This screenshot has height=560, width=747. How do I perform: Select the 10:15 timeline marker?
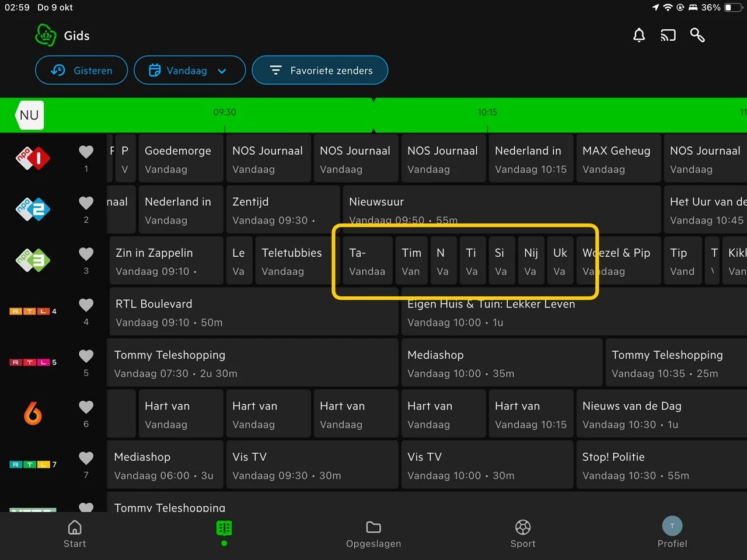487,112
